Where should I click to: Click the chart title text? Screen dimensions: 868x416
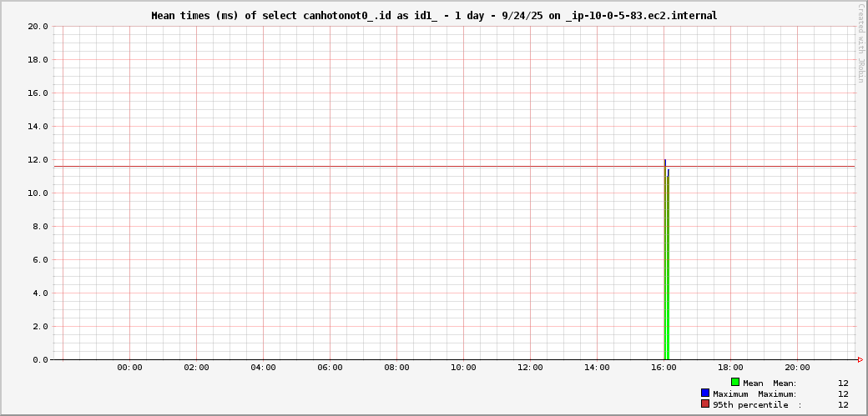tap(434, 16)
